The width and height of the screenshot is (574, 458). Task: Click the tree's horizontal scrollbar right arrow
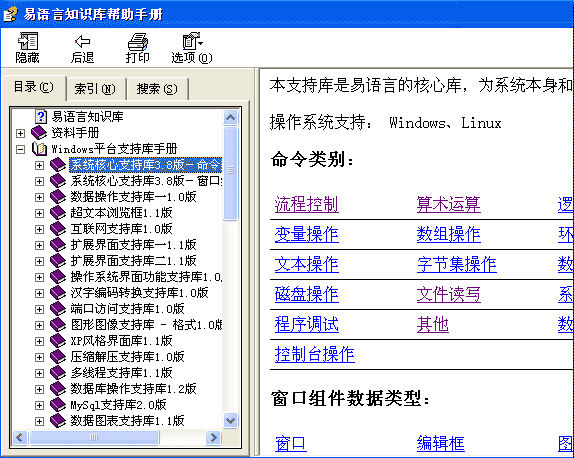click(213, 437)
